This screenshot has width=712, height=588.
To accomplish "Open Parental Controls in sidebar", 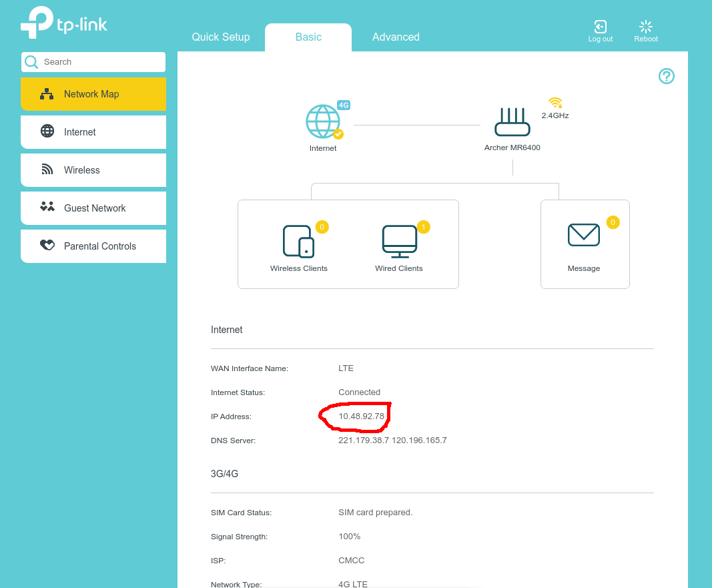I will pyautogui.click(x=93, y=246).
